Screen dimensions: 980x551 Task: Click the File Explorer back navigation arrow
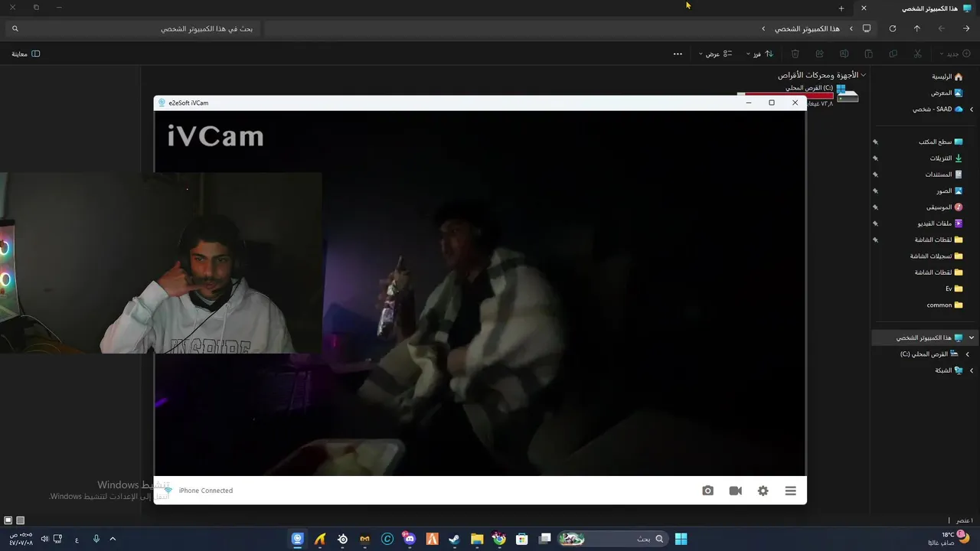pos(966,28)
